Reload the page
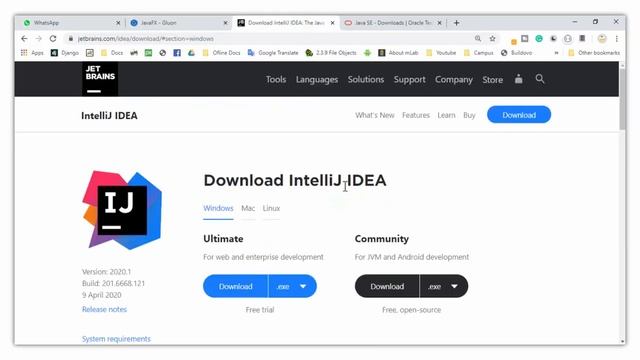Viewport: 640px width, 360px height. pyautogui.click(x=53, y=38)
